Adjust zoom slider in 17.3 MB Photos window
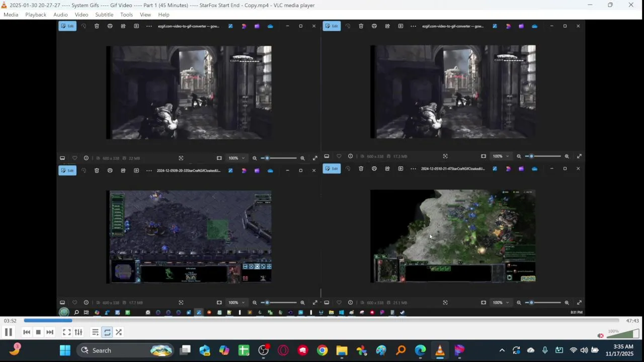 coord(543,156)
